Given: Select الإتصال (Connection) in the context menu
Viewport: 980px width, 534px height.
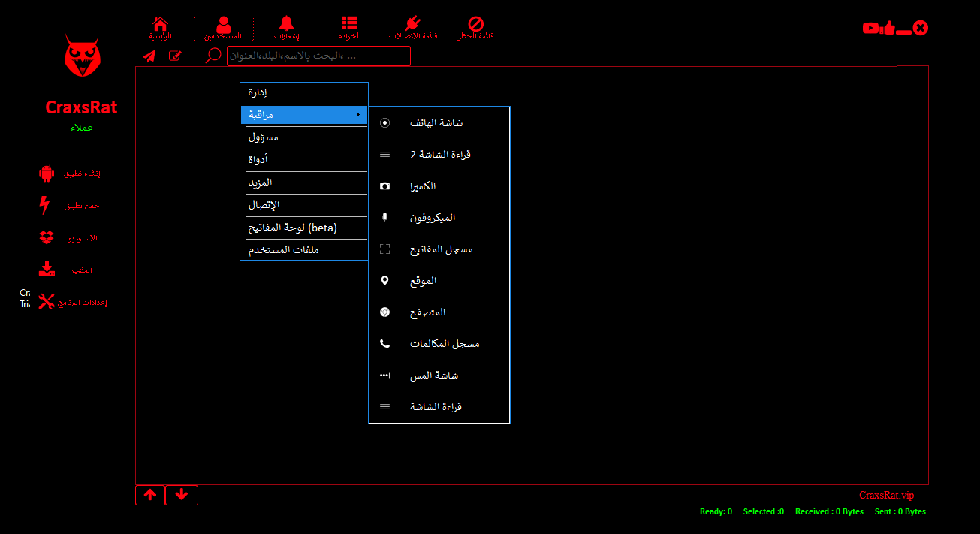Looking at the screenshot, I should pyautogui.click(x=304, y=205).
